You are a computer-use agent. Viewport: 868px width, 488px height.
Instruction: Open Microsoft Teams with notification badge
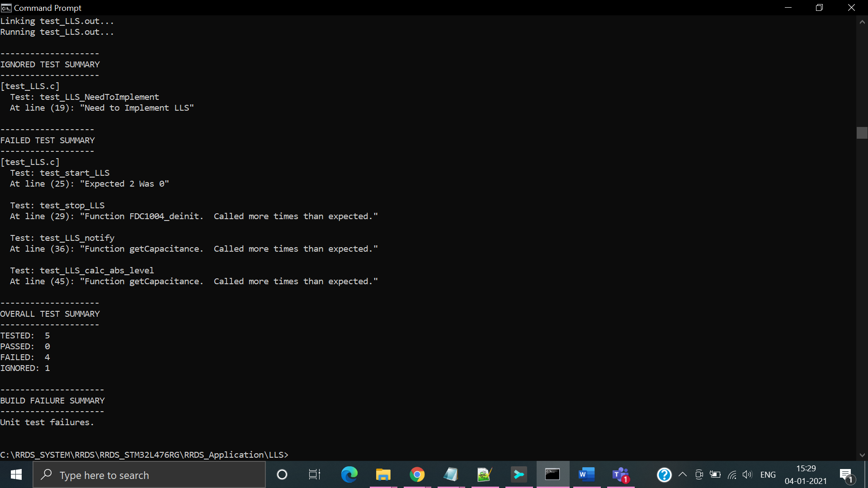[621, 474]
